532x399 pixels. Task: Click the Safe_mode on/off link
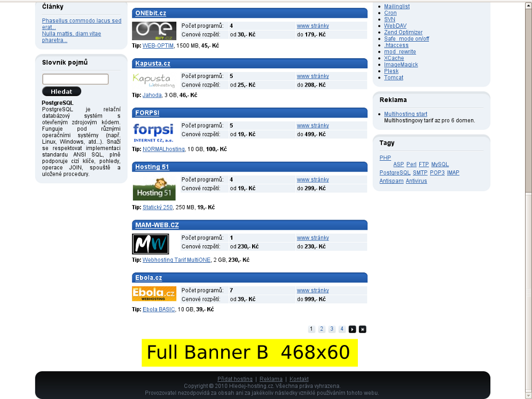click(406, 38)
